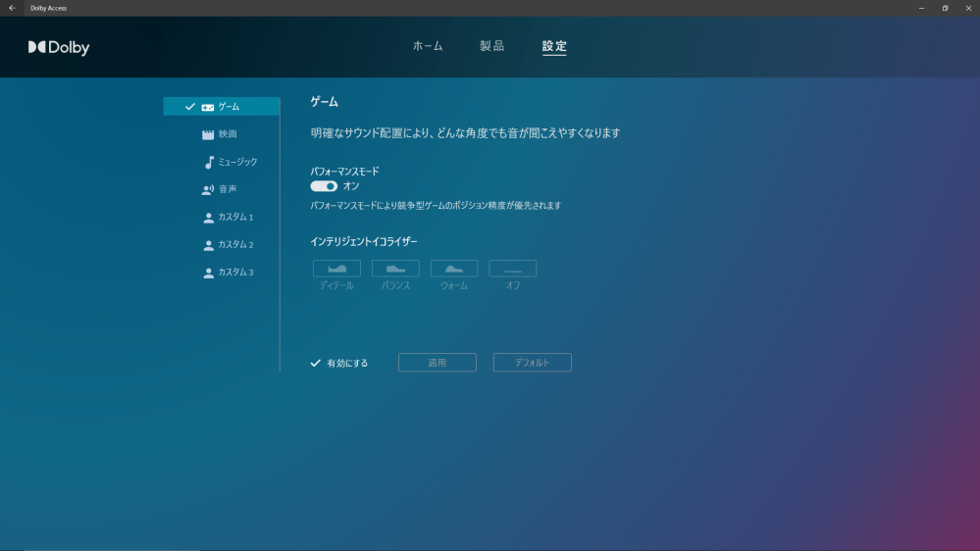Viewport: 980px width, 551px height.
Task: Choose the ディテール equalizer preset
Action: pos(336,269)
